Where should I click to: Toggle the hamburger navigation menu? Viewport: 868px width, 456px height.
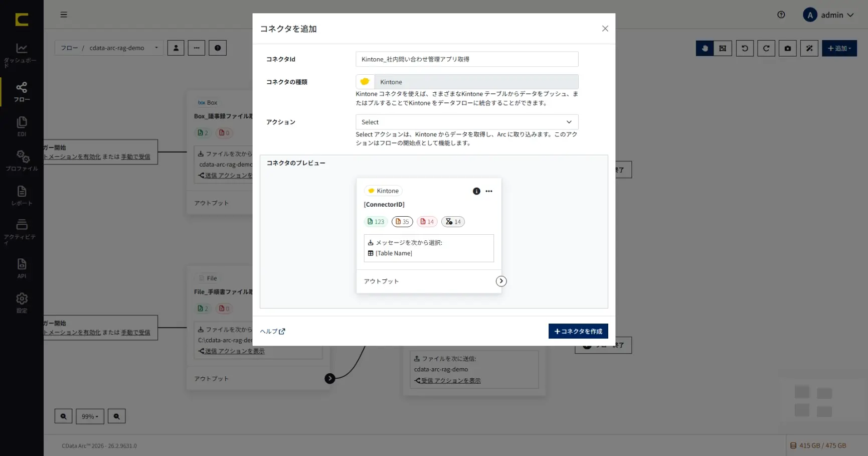click(64, 15)
